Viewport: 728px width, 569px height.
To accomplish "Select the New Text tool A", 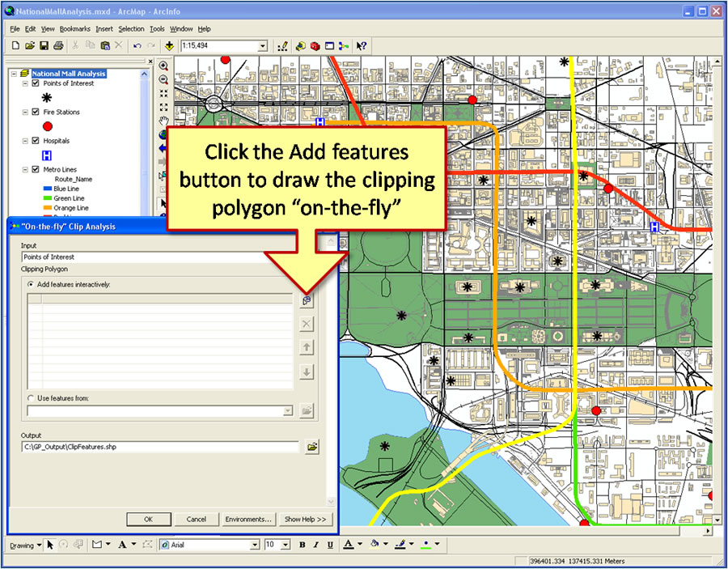I will coord(123,545).
